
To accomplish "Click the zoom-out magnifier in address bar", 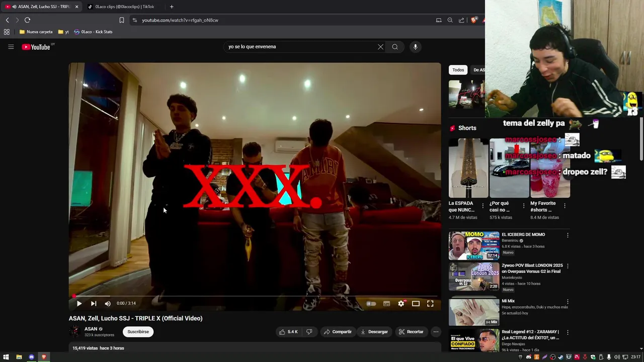I will [450, 20].
